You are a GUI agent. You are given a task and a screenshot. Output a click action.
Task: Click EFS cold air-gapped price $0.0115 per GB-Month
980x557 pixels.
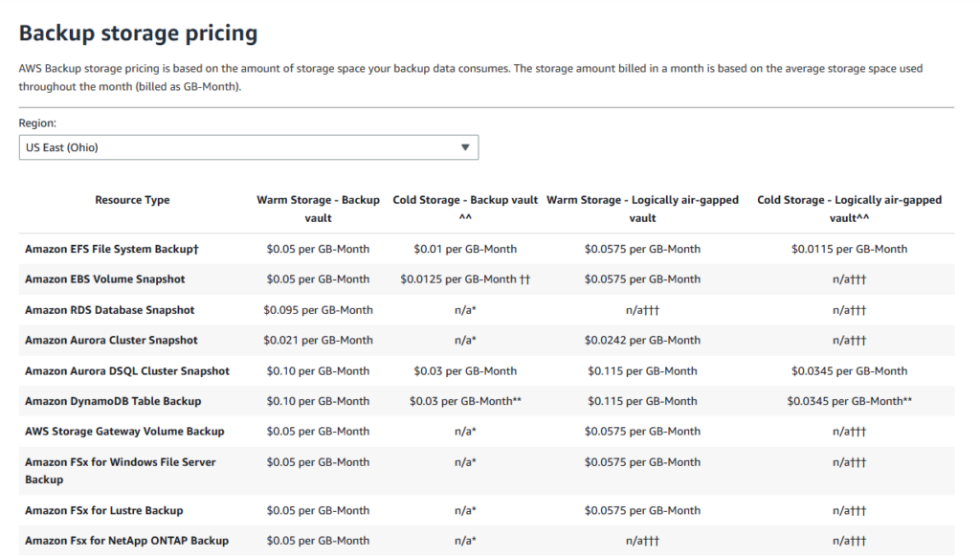coord(850,249)
